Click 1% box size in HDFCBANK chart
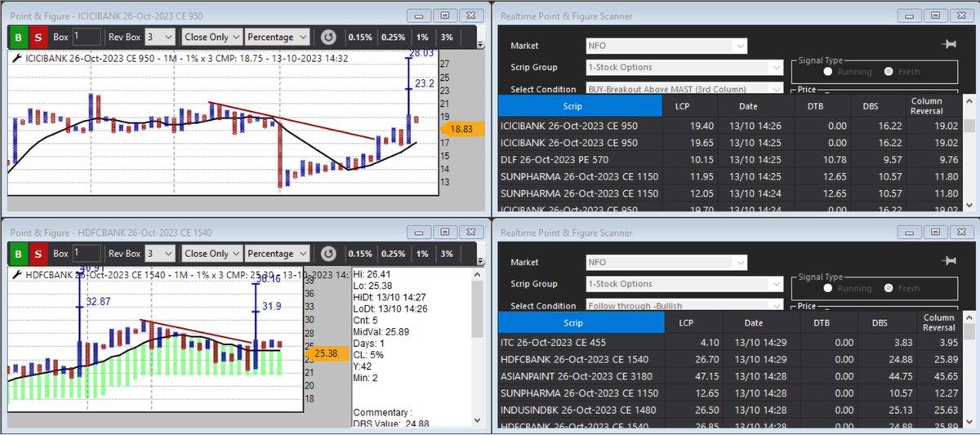Screen dimensions: 980x435 pos(421,254)
